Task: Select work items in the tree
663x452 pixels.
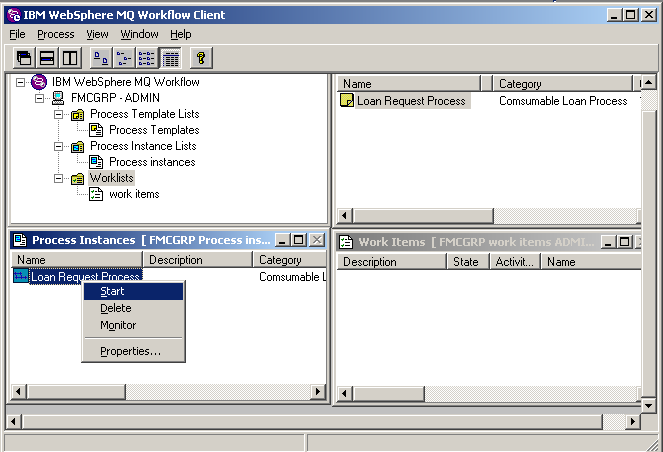Action: point(134,194)
